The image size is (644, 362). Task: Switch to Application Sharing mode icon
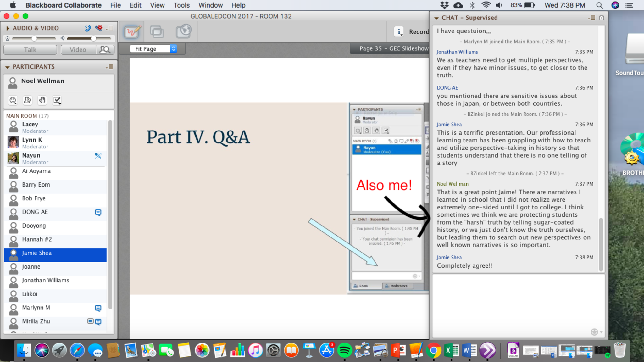(x=157, y=31)
